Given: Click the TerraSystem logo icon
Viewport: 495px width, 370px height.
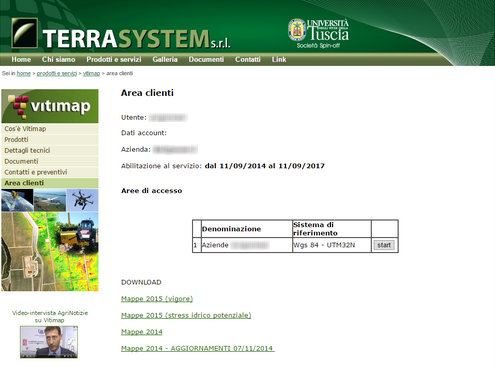Looking at the screenshot, I should (x=24, y=33).
